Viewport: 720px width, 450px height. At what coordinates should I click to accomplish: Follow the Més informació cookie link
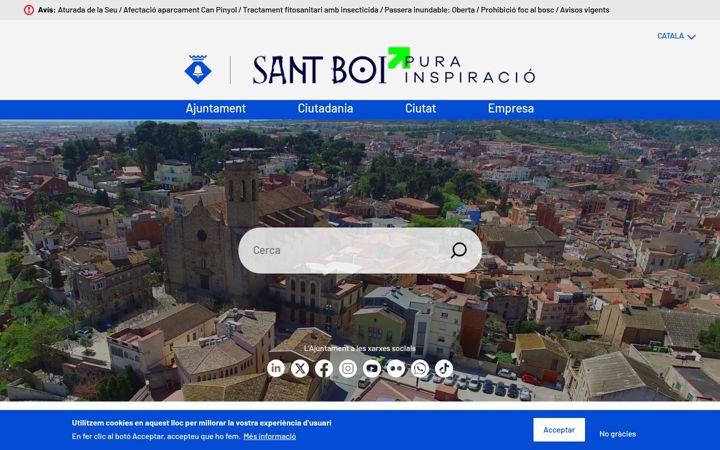coord(270,436)
